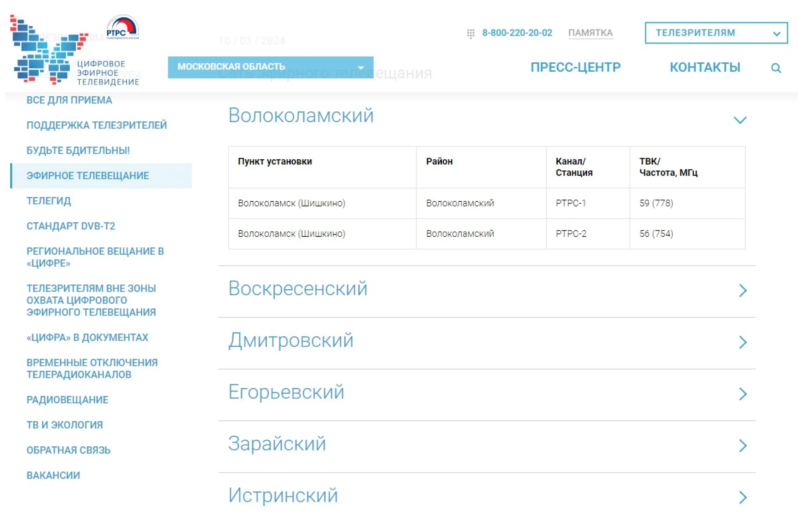Call hotline number 8-800-220-20-02 link
Image resolution: width=798 pixels, height=532 pixels.
[x=517, y=33]
